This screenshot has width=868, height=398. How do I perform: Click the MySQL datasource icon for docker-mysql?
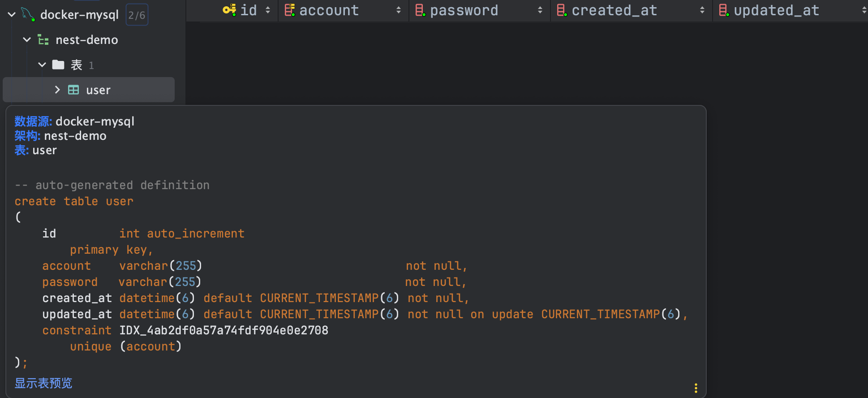[28, 15]
